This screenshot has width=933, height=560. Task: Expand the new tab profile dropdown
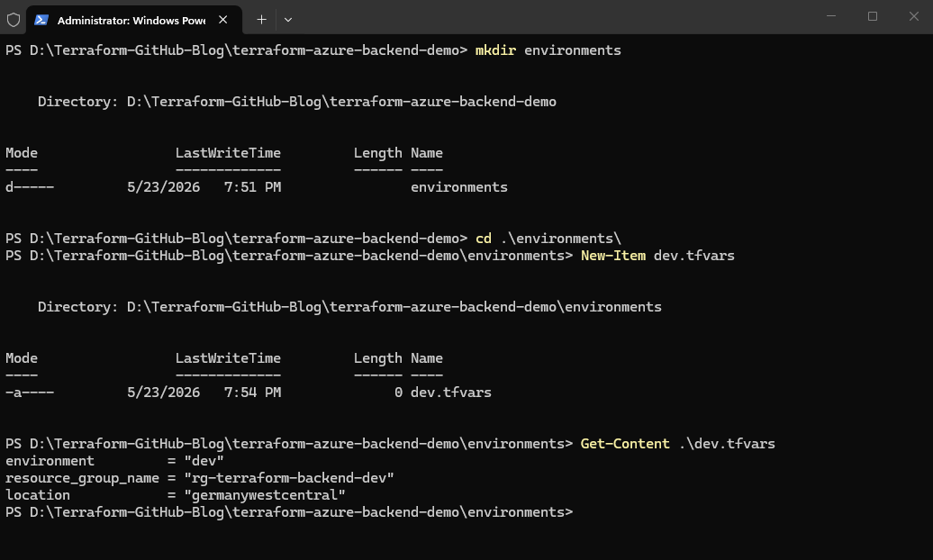288,20
